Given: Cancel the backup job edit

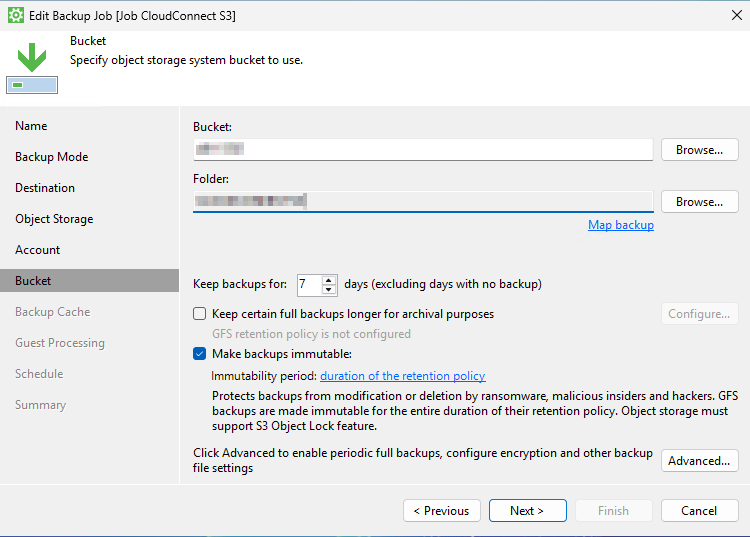Looking at the screenshot, I should (699, 511).
